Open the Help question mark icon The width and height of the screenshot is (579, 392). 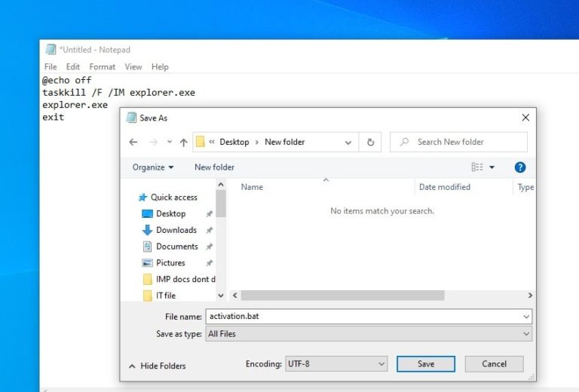[519, 167]
